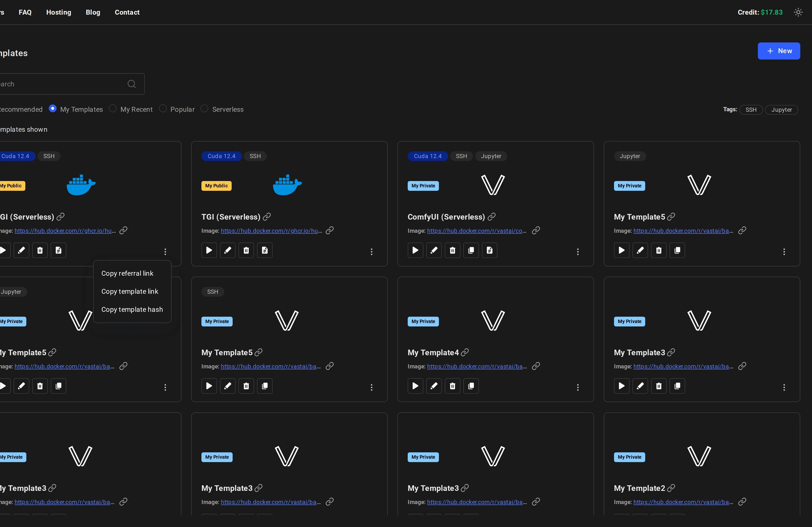
Task: Click the SSH tag on the ComfyUI (Serverless) card
Action: point(461,156)
